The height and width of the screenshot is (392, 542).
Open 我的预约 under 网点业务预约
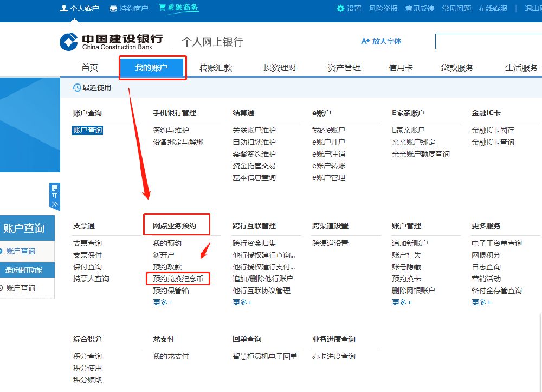167,243
